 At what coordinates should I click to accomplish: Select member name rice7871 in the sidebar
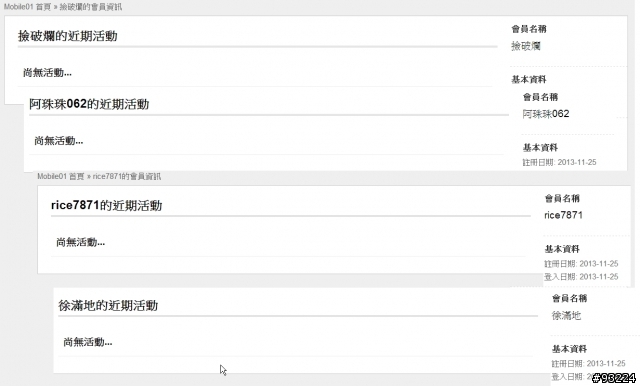(563, 215)
